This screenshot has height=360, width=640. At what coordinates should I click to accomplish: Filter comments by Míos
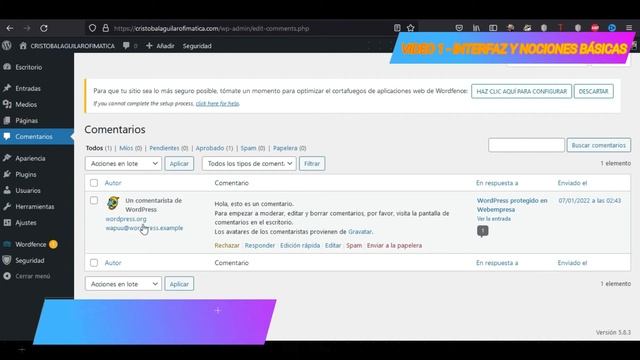click(x=126, y=148)
